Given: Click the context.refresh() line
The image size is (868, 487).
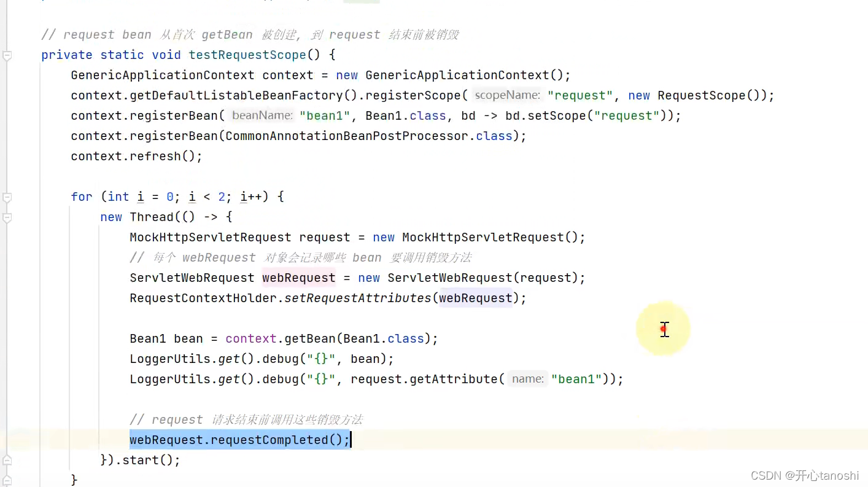Looking at the screenshot, I should click(136, 156).
